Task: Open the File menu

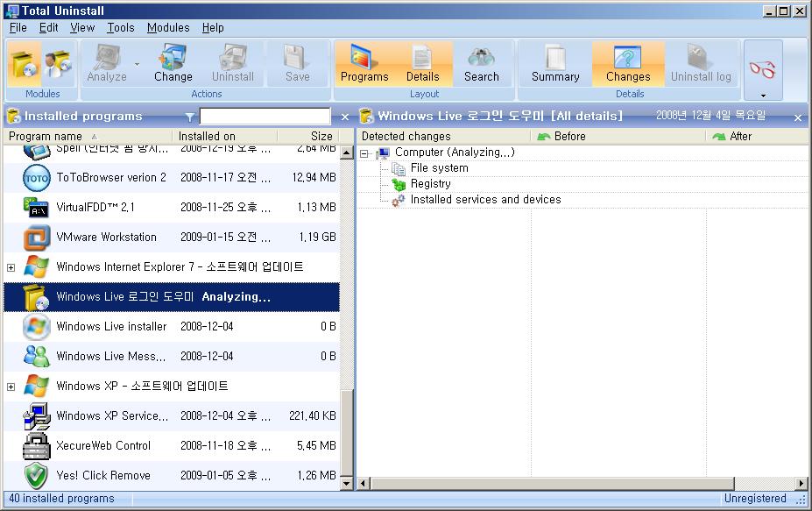Action: tap(18, 27)
